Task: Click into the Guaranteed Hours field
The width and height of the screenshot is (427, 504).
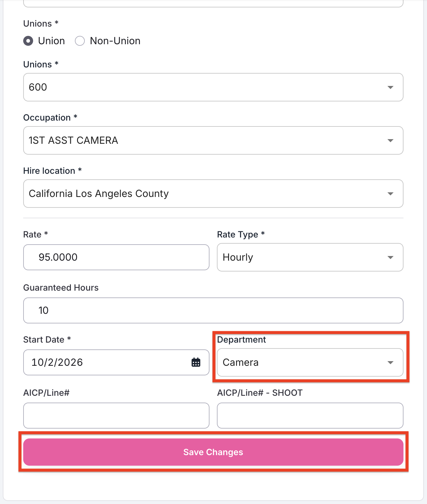Action: tap(213, 310)
